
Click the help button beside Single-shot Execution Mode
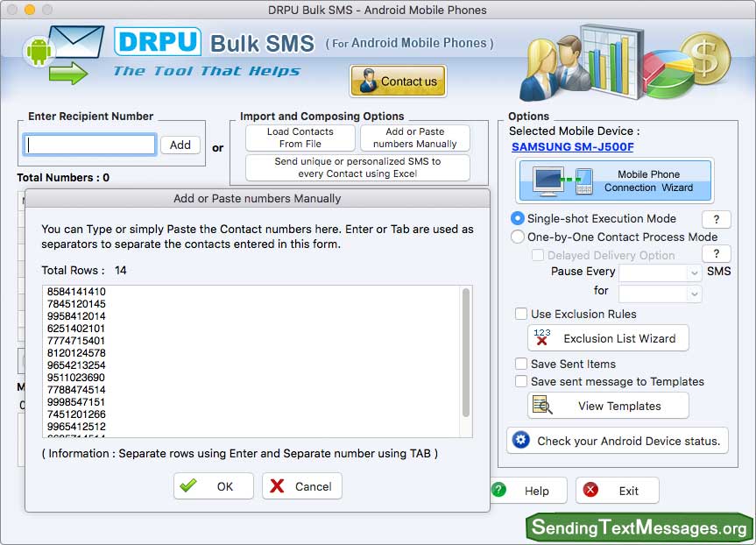coord(717,219)
